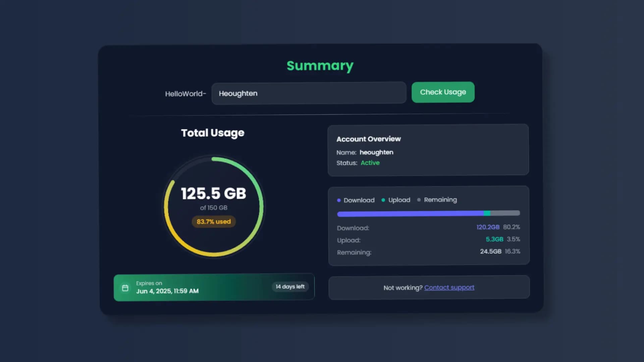
Task: Click the gray Remaining legend dot
Action: coord(419,200)
